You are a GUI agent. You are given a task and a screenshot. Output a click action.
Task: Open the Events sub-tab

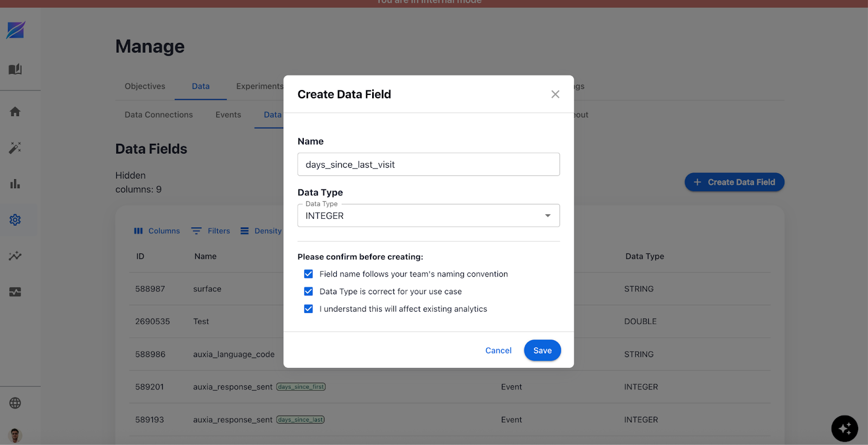pos(228,115)
